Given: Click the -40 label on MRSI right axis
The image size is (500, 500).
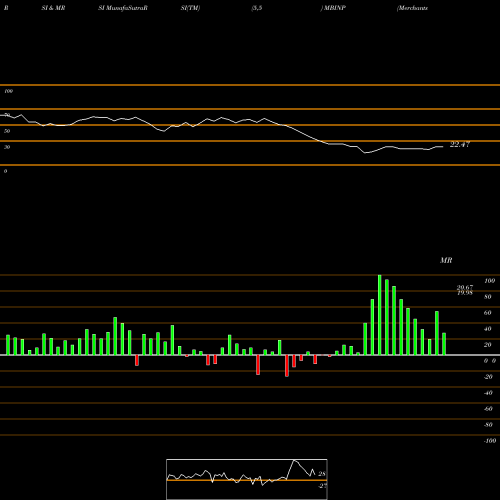Looking at the screenshot, I should point(488,393).
